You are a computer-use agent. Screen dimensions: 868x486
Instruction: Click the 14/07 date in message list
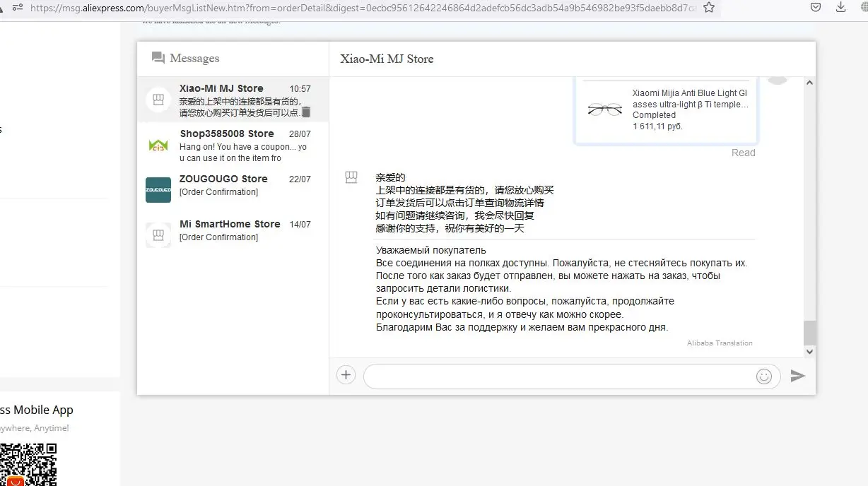(300, 225)
